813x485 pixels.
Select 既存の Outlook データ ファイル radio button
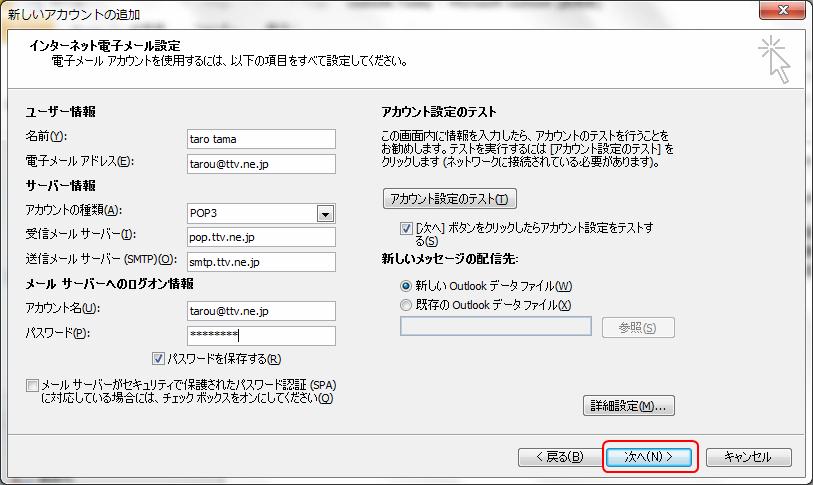click(405, 305)
